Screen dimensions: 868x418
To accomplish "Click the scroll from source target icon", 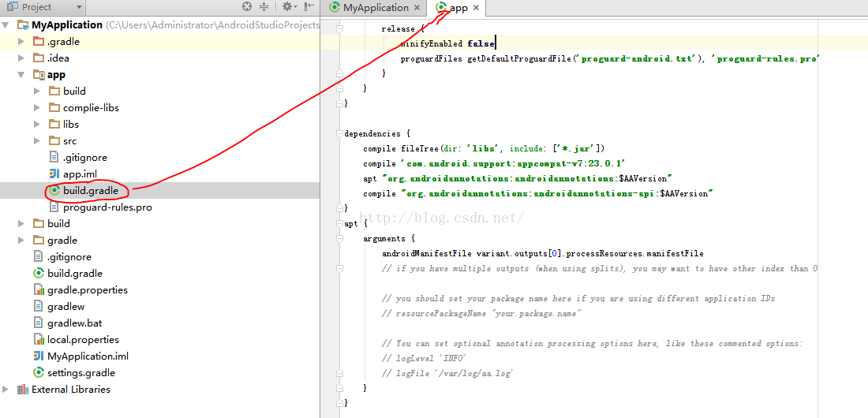I will 247,6.
